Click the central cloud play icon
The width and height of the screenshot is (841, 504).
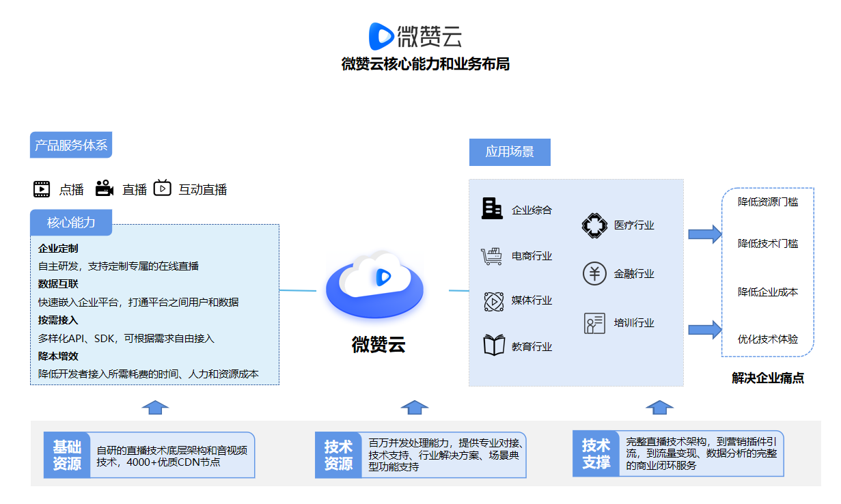point(374,285)
